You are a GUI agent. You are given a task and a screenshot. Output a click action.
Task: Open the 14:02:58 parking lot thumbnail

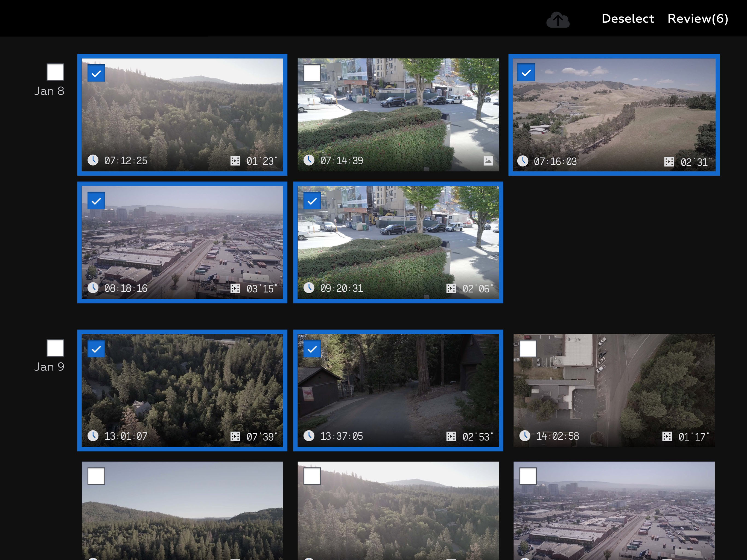click(x=614, y=390)
